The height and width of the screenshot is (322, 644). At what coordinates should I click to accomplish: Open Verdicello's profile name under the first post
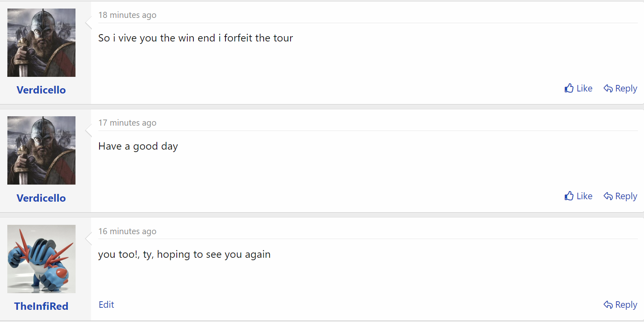(41, 90)
